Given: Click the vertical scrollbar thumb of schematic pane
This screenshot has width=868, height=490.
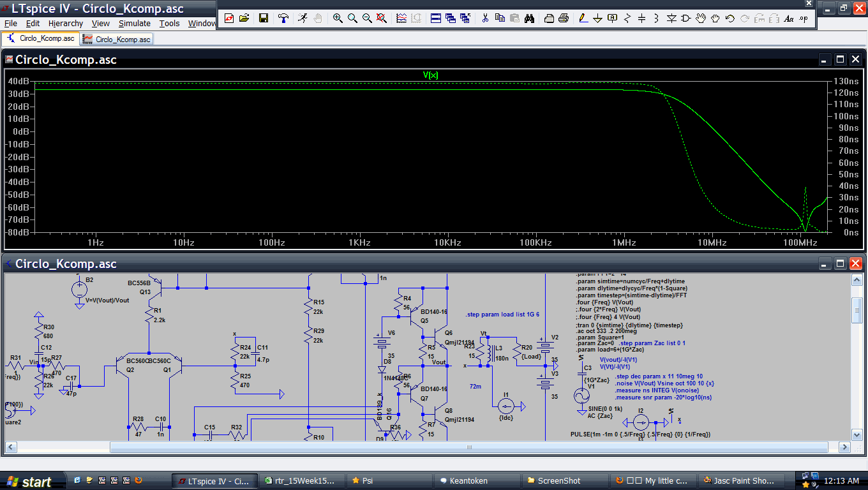Looking at the screenshot, I should pyautogui.click(x=858, y=310).
